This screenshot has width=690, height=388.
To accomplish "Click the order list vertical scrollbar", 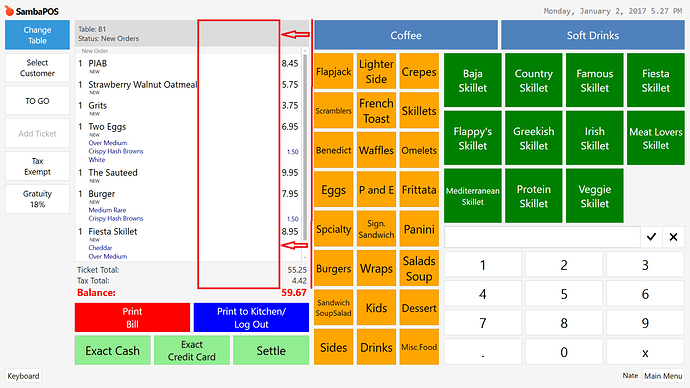I will [305, 154].
